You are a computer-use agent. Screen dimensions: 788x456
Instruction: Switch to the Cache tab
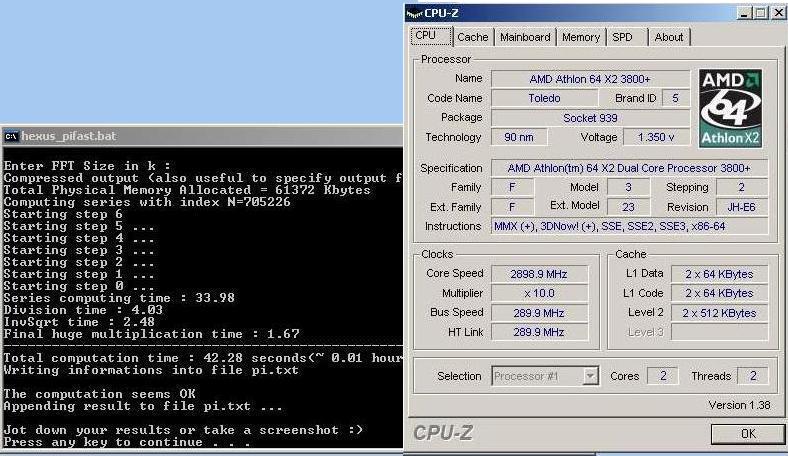click(472, 37)
